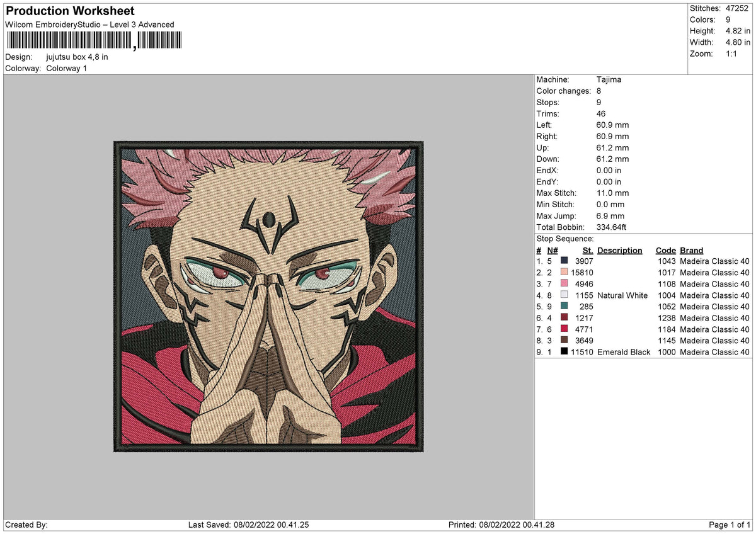
Task: Click the Description column header
Action: click(620, 251)
